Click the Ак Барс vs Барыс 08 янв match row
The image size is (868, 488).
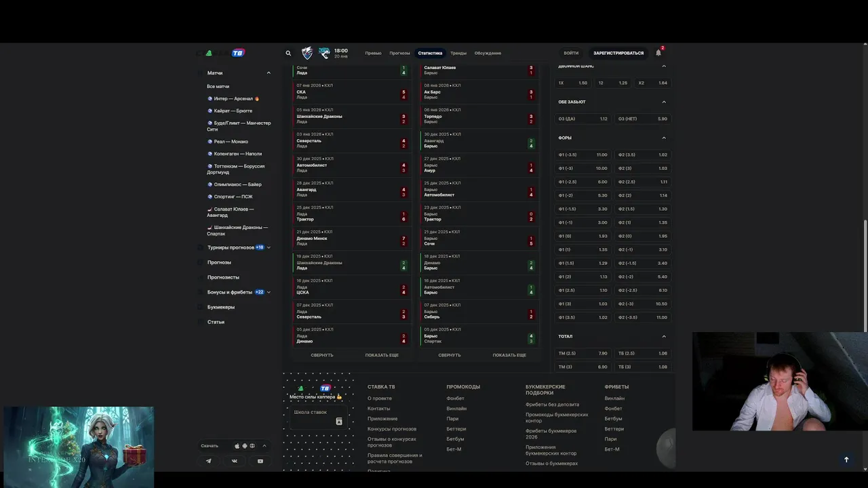click(x=478, y=92)
